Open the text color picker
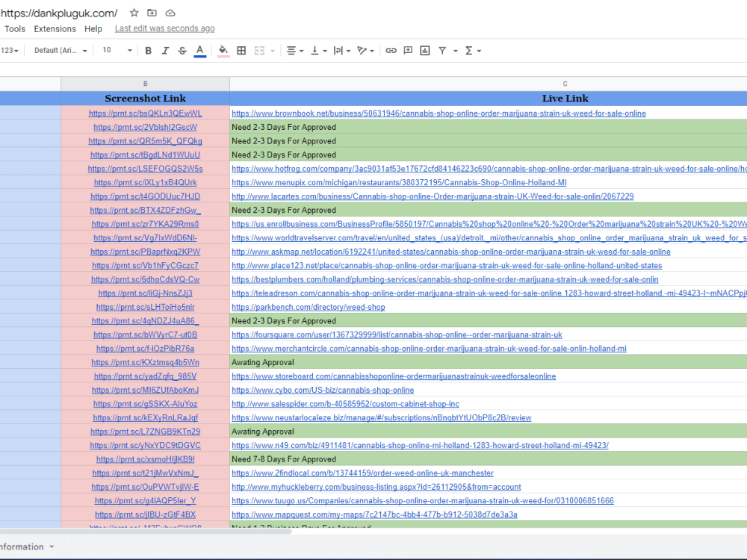Screen dimensions: 747x560 [x=200, y=51]
